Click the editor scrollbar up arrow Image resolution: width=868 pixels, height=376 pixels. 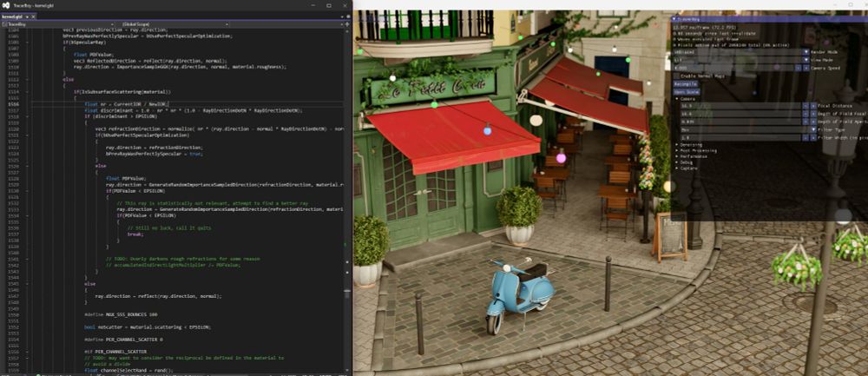(348, 31)
